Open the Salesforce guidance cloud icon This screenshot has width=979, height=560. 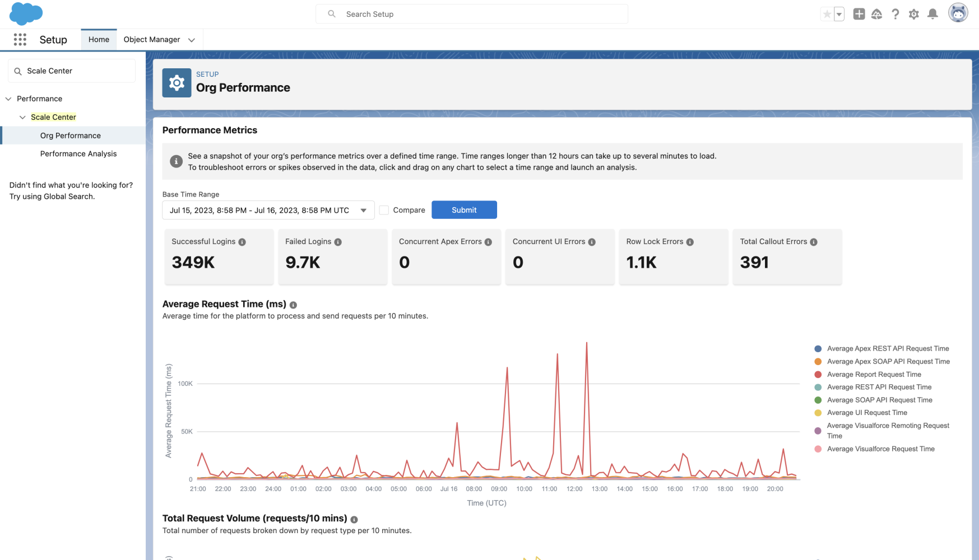(877, 14)
